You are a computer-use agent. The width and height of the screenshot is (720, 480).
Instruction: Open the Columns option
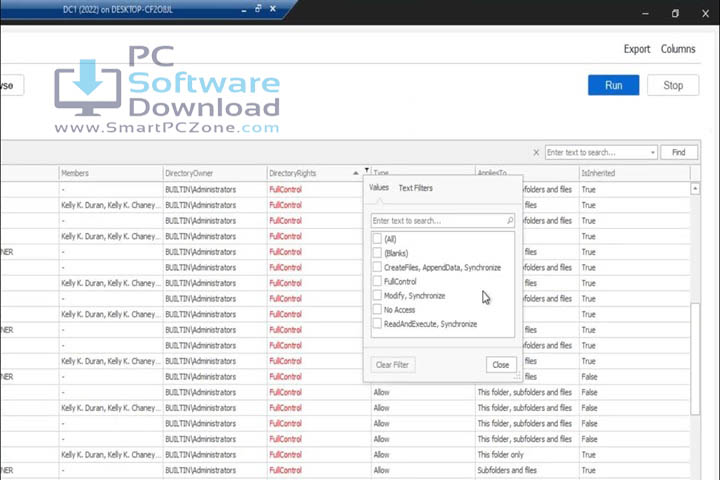coord(678,49)
